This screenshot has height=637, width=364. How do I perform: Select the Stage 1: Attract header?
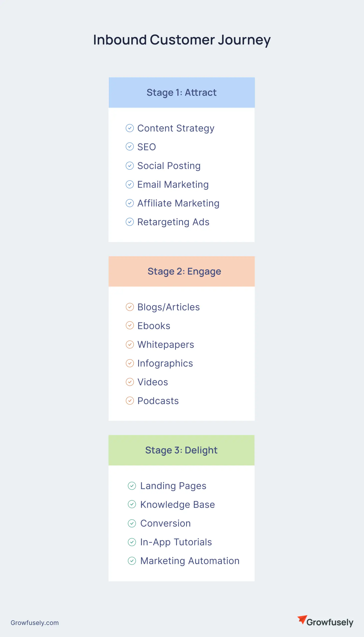tap(181, 93)
